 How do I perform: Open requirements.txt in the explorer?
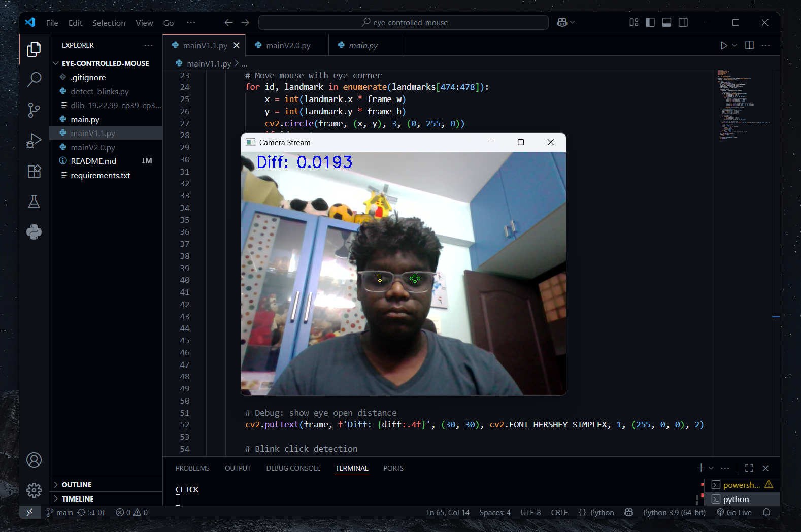click(101, 175)
